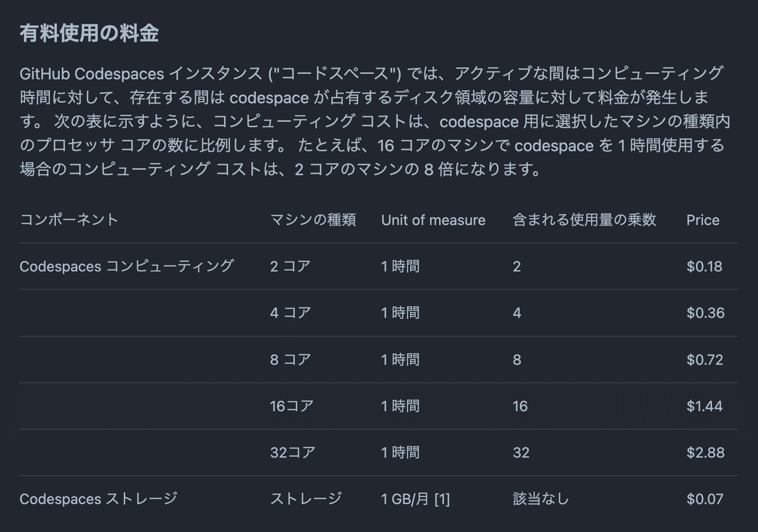The image size is (758, 532).
Task: Click the "有料使用の料金" section heading
Action: tap(89, 33)
